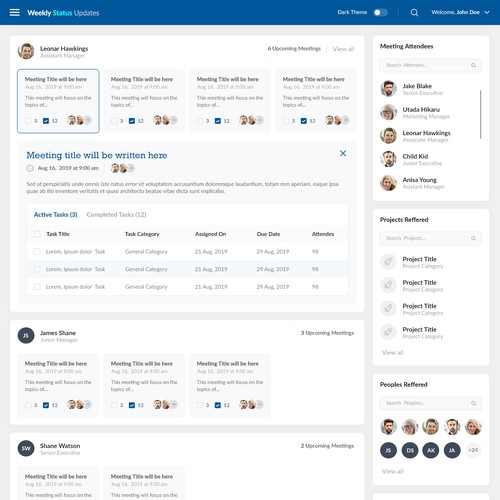Toggle the Dark Theme switch
Screen dimensions: 500x500
[381, 12]
